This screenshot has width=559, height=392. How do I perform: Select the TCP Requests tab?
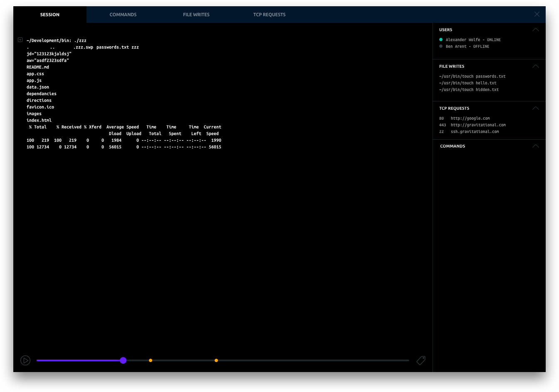(x=270, y=15)
